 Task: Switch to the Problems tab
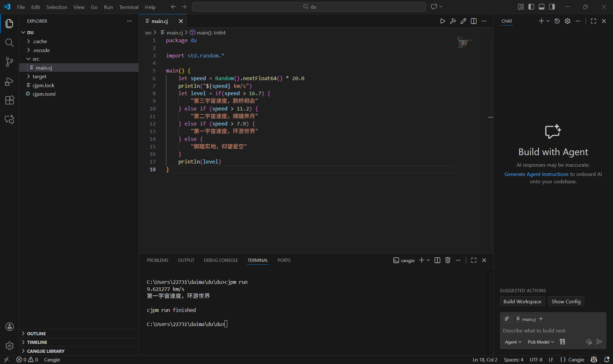157,260
